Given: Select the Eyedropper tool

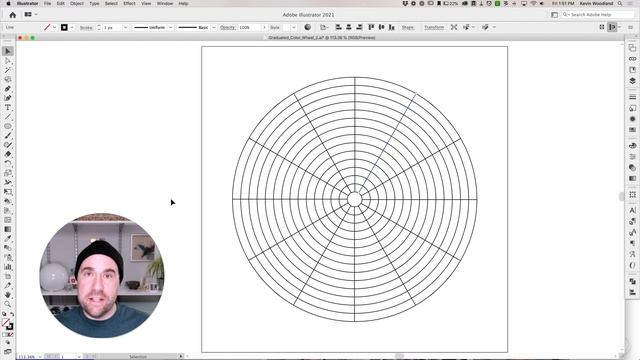Looking at the screenshot, I should point(8,239).
